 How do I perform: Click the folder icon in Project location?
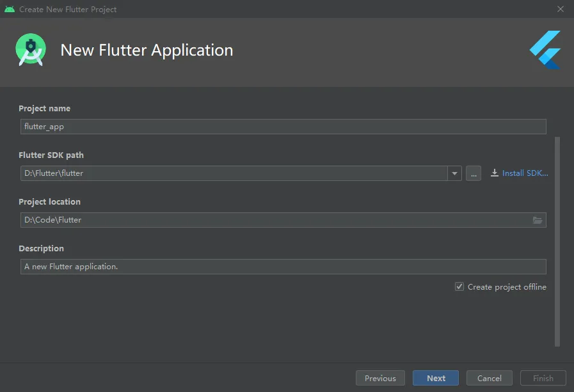click(x=538, y=220)
